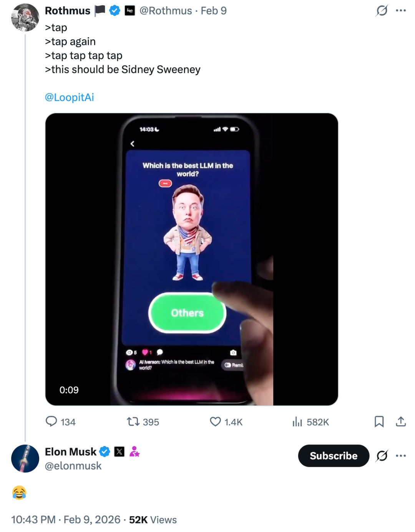
Task: Click Grok icon beside Subscribe button
Action: click(x=382, y=456)
